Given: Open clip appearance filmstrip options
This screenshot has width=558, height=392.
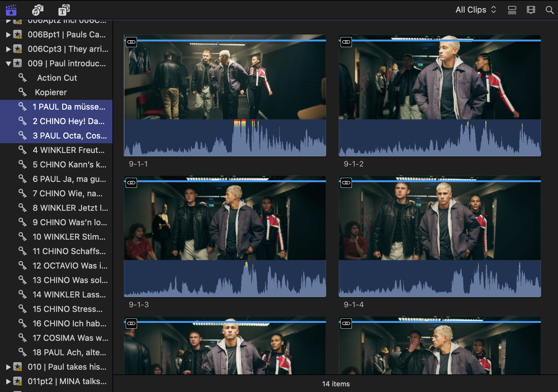Looking at the screenshot, I should click(531, 10).
